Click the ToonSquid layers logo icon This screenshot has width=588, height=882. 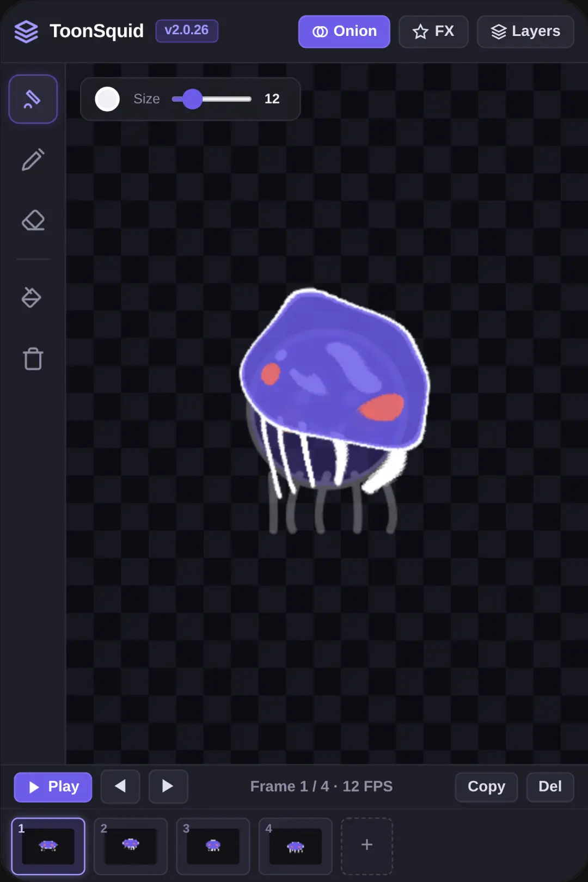click(x=26, y=32)
